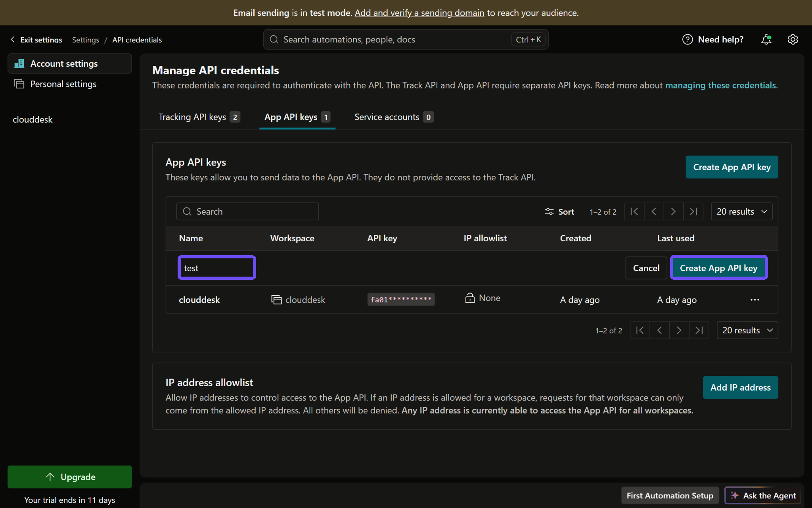
Task: Open bottom 20 results dropdown
Action: point(747,330)
